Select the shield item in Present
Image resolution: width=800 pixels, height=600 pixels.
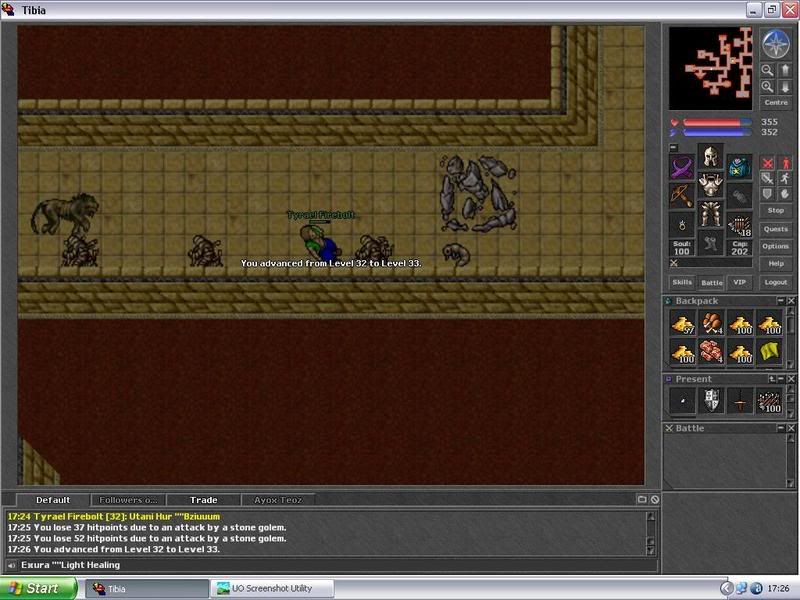click(x=711, y=401)
